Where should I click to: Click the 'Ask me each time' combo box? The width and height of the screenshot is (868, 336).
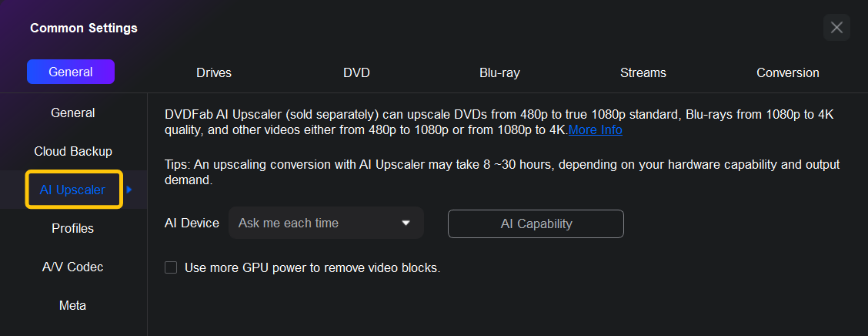click(315, 223)
